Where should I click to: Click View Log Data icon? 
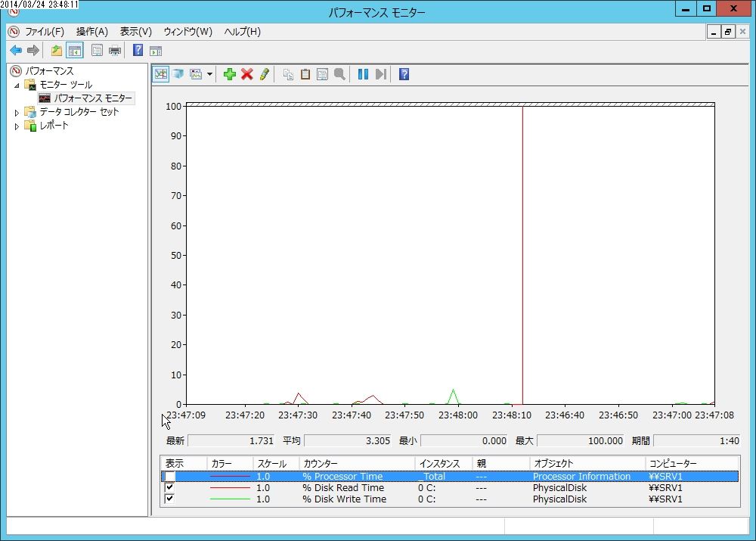coord(178,74)
